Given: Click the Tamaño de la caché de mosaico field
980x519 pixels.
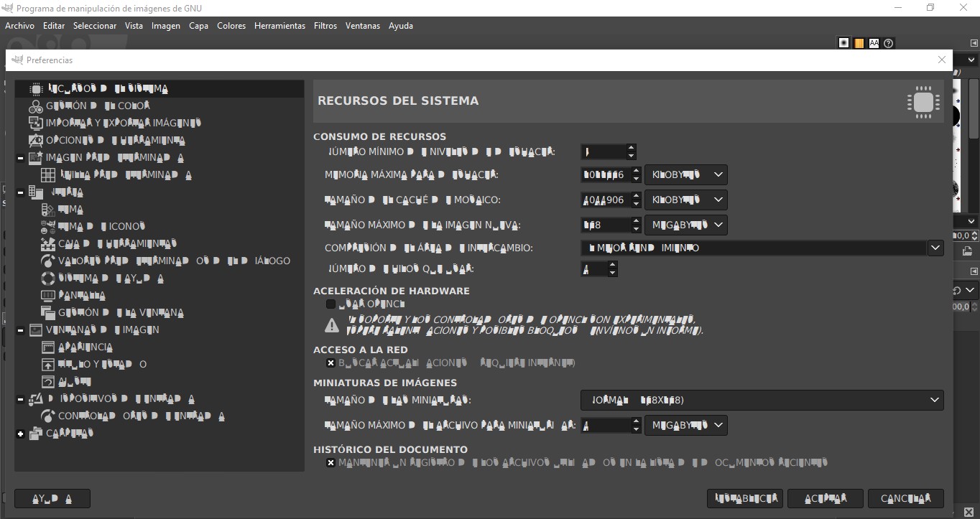Looking at the screenshot, I should pyautogui.click(x=604, y=200).
